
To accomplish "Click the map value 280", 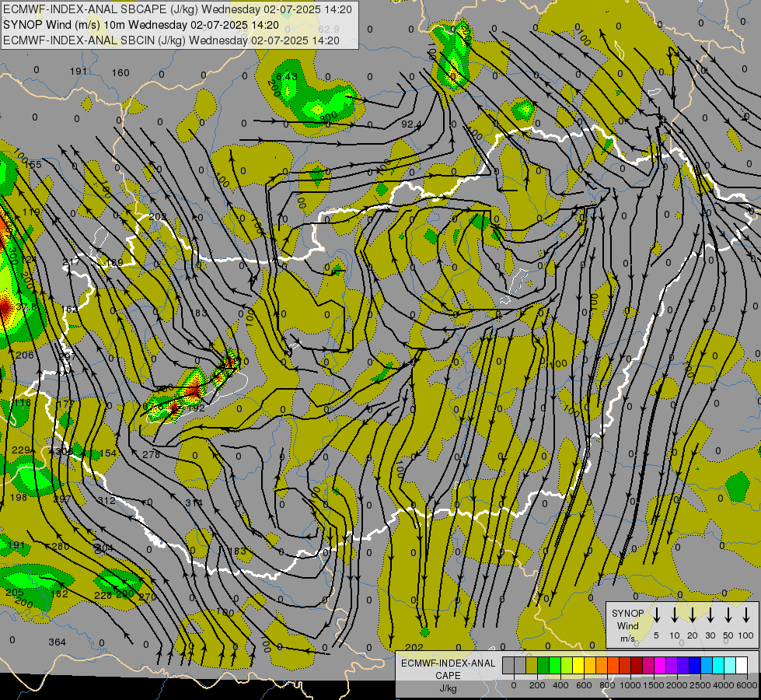I will pos(60,547).
